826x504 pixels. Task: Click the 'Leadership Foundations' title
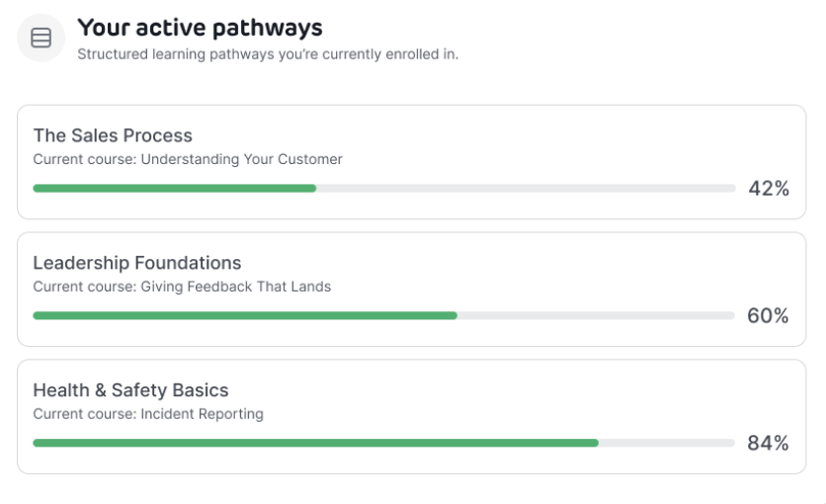137,263
